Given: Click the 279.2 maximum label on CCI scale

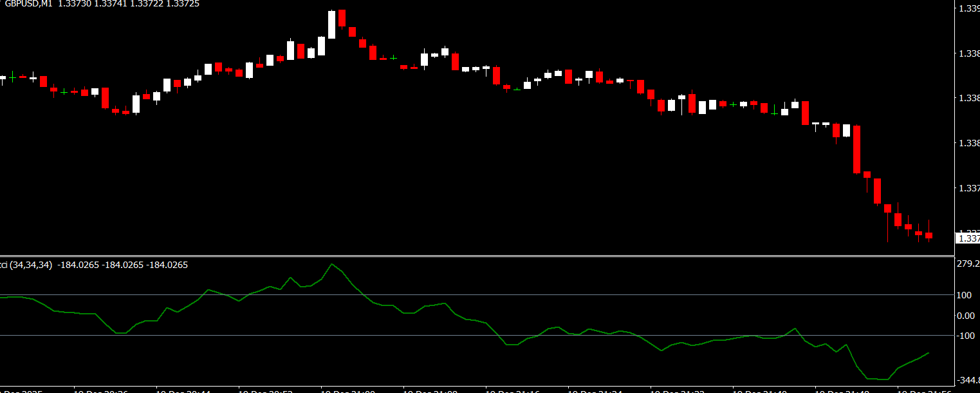Looking at the screenshot, I should coord(967,264).
